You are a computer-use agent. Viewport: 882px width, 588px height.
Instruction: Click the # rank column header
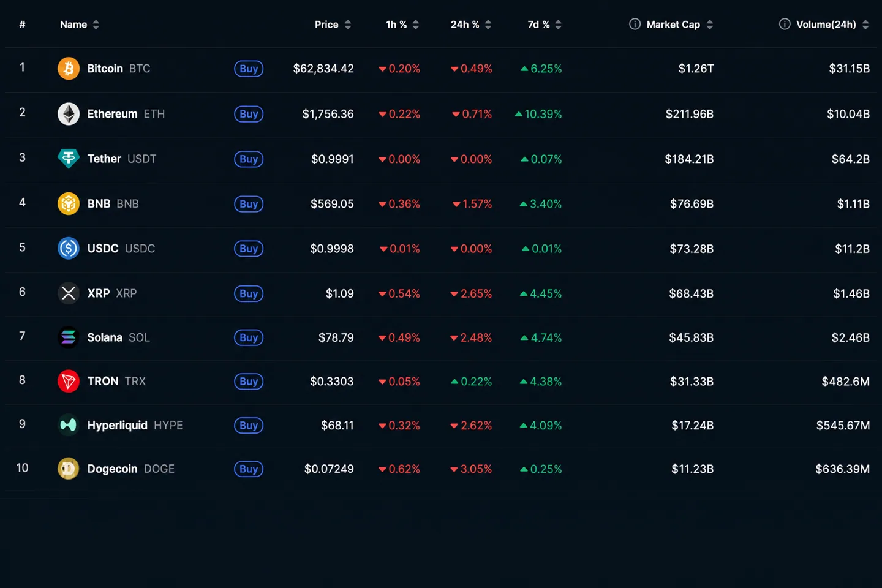[22, 24]
